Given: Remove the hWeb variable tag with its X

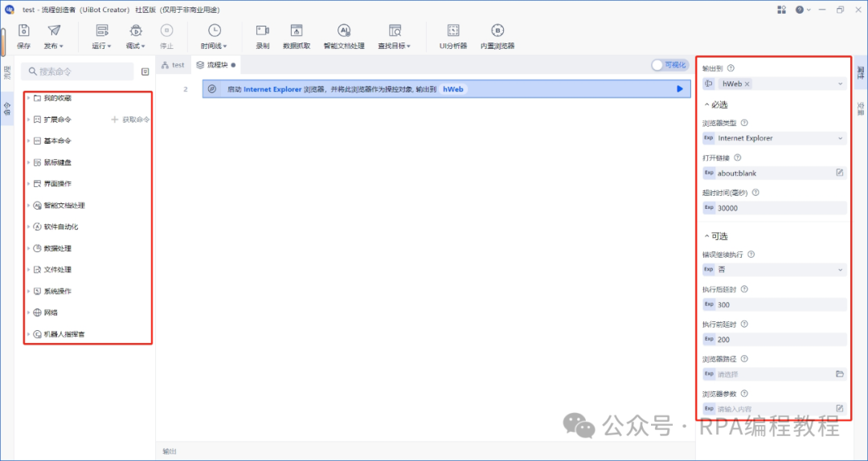Looking at the screenshot, I should [747, 84].
